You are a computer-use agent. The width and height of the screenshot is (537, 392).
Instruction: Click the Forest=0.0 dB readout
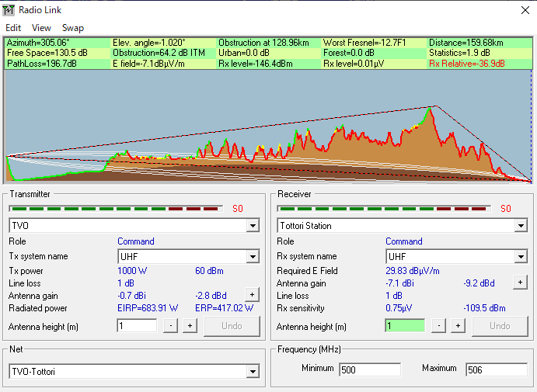point(349,53)
